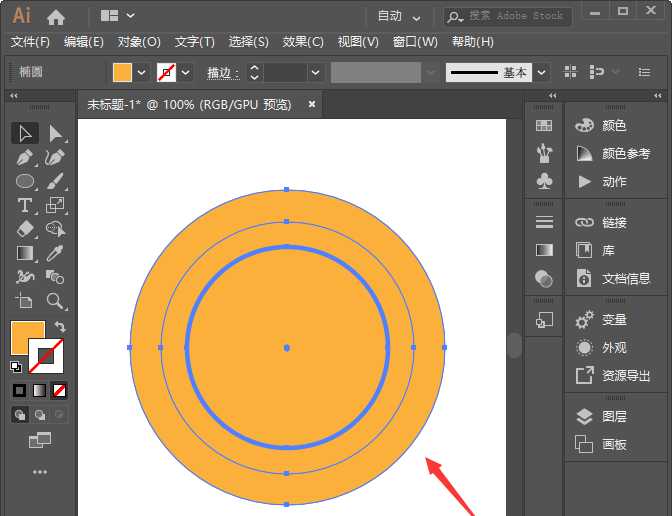Image resolution: width=672 pixels, height=516 pixels.
Task: Select the Type tool
Action: tap(25, 205)
